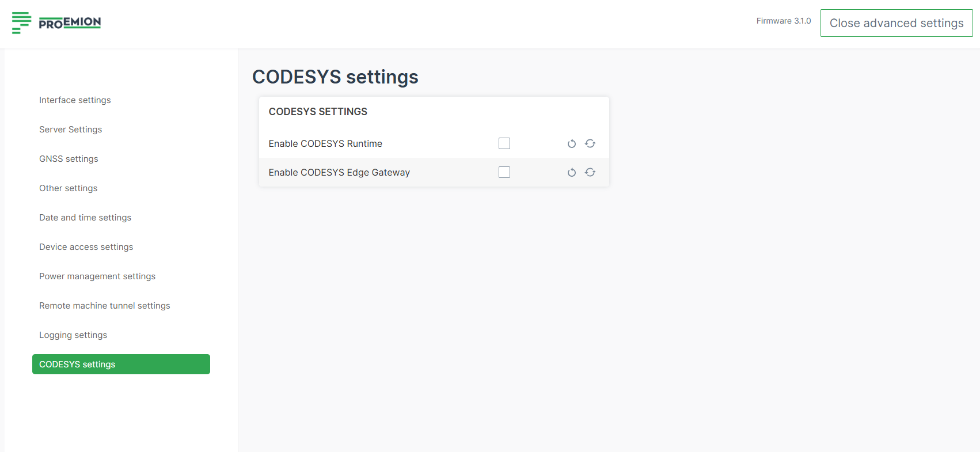Enable the CODESYS Runtime checkbox

[504, 143]
